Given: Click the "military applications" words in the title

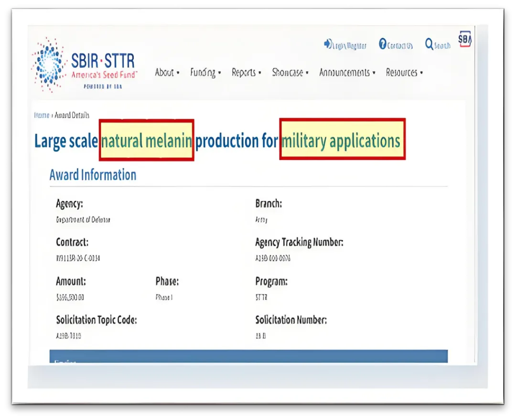Looking at the screenshot, I should (341, 141).
